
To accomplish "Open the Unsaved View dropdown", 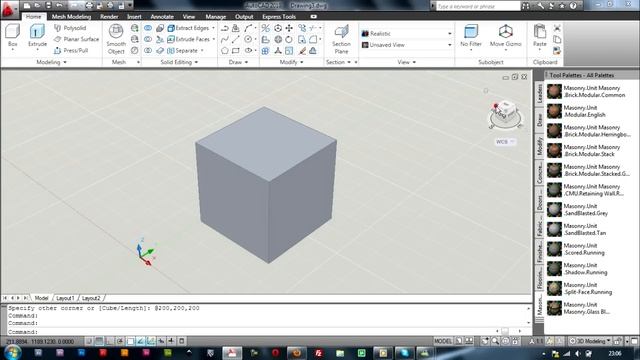I will (x=407, y=45).
